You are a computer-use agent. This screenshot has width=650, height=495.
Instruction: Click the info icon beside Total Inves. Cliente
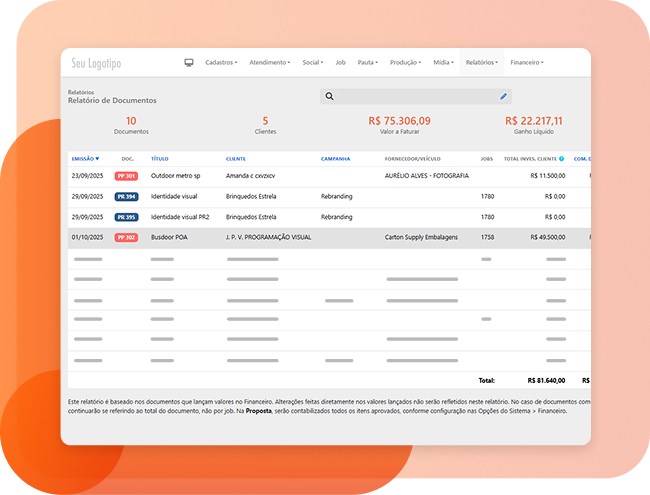562,159
